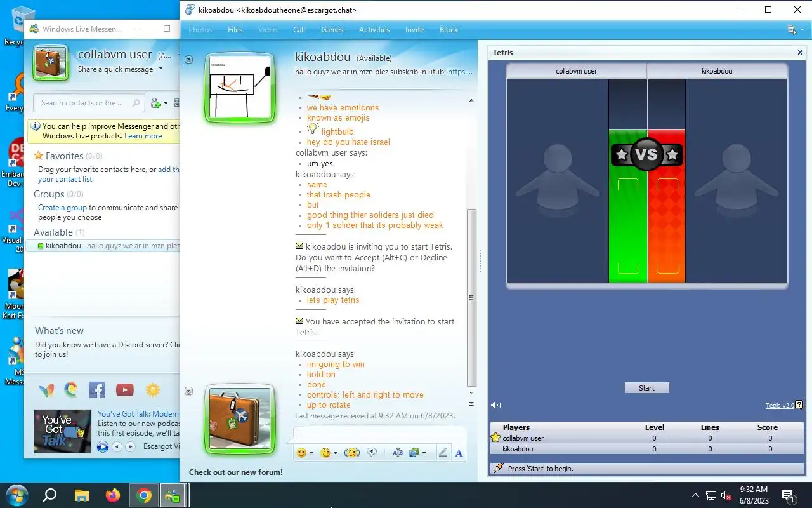Viewport: 812px width, 508px height.
Task: Open the Call menu in conversation toolbar
Action: [299, 30]
